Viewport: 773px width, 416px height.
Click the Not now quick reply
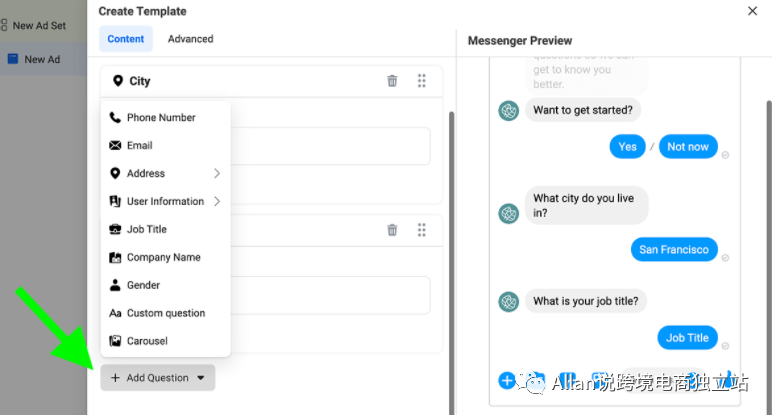click(x=687, y=146)
